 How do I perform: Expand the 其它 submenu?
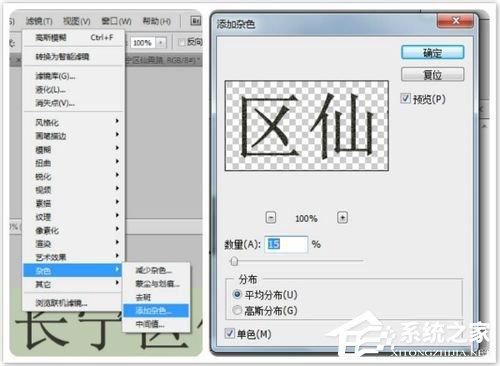click(x=73, y=284)
